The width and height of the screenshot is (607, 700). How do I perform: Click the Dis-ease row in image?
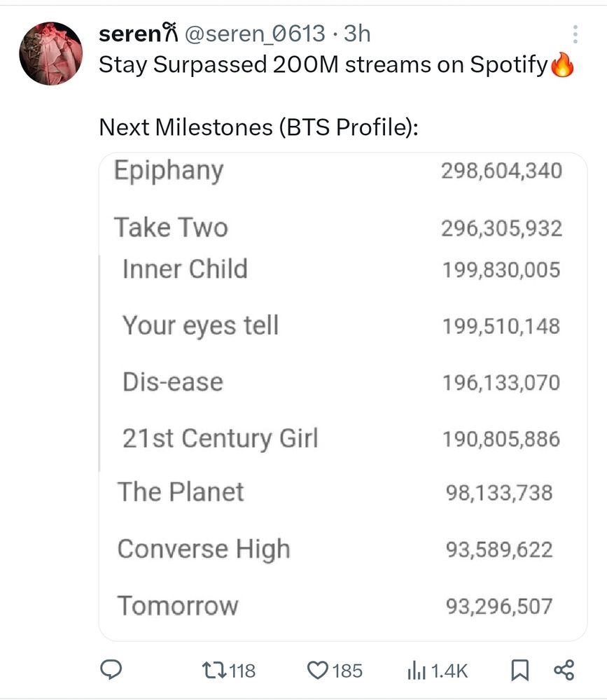click(341, 383)
